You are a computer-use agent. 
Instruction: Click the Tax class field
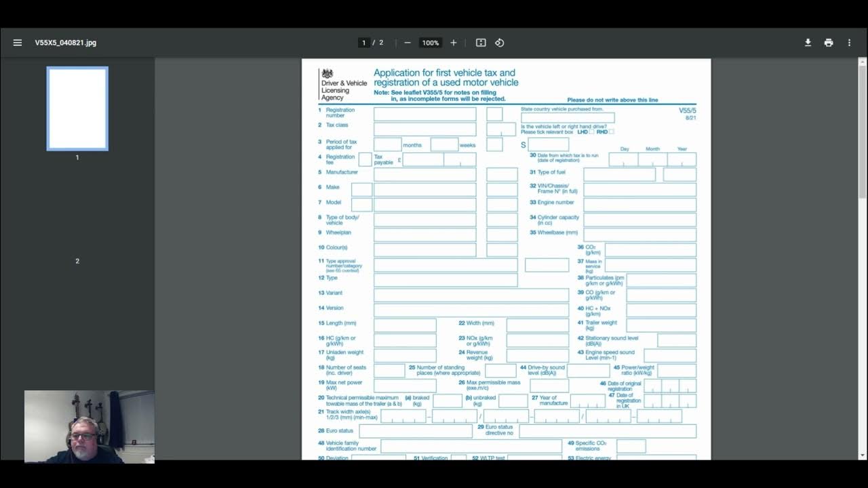(x=425, y=129)
